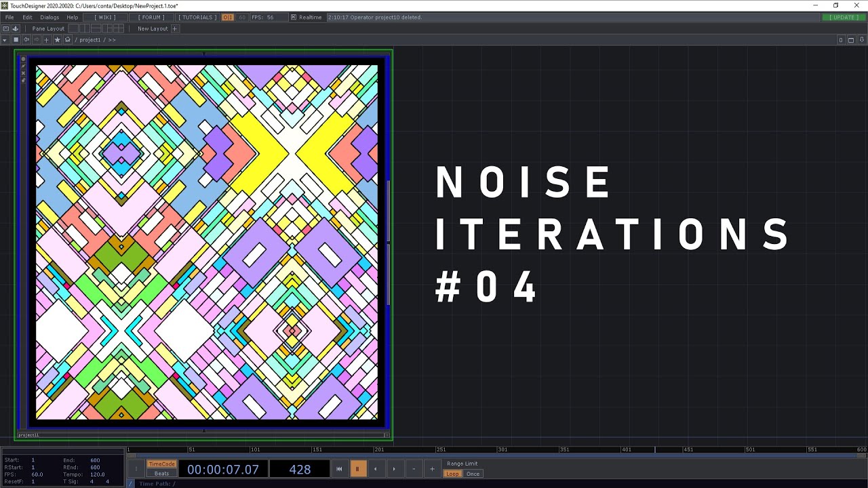Select the single pane layout icon

73,28
